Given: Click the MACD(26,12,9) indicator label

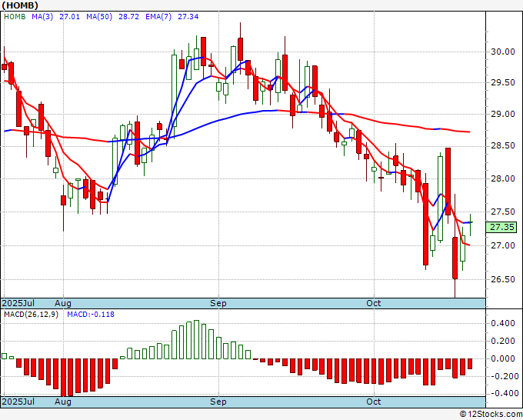Looking at the screenshot, I should point(31,315).
